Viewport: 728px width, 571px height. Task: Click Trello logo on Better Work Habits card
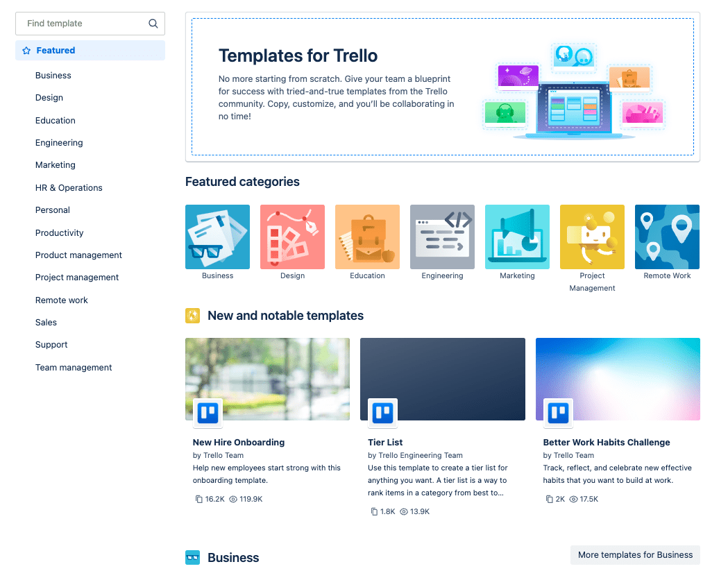point(558,413)
